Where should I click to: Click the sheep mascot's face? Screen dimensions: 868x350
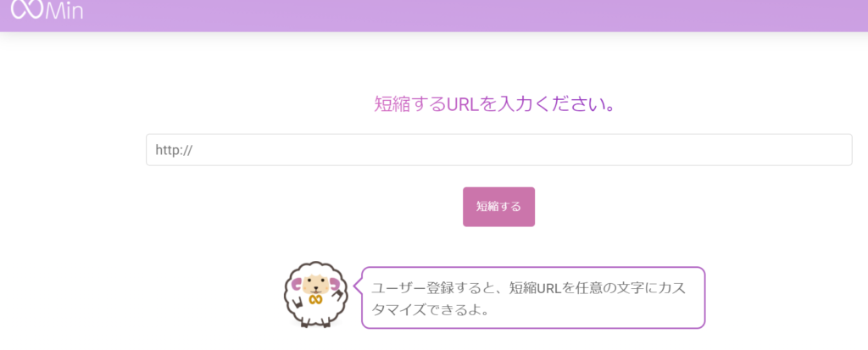315,286
